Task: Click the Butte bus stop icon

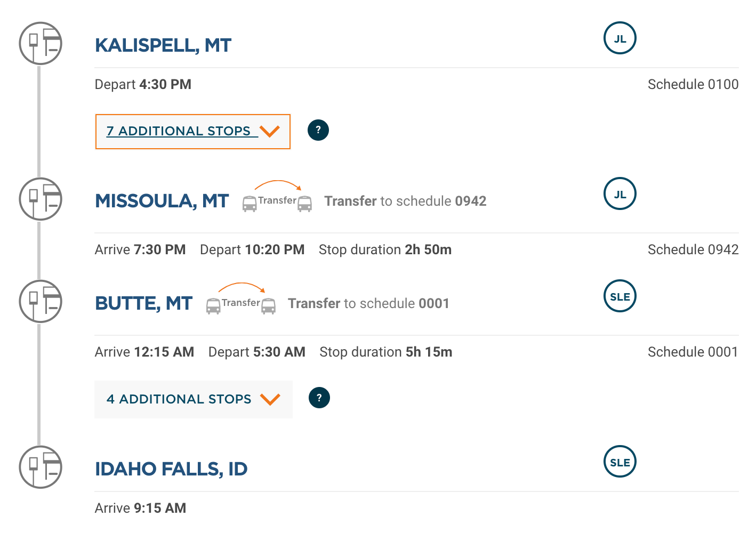Action: click(41, 301)
